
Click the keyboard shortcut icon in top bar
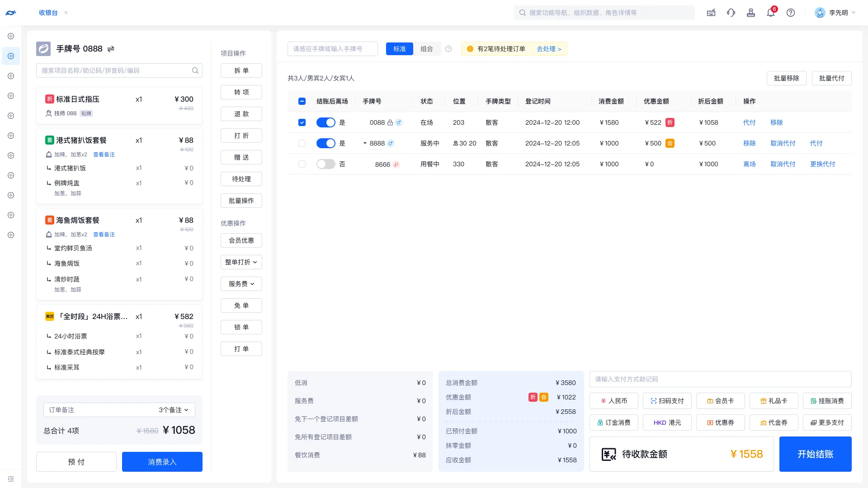coord(711,13)
